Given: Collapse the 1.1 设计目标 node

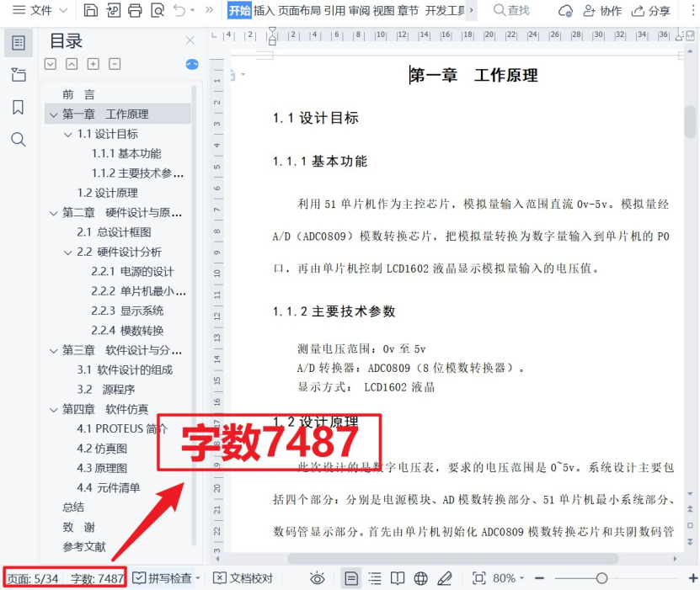Looking at the screenshot, I should pos(68,134).
